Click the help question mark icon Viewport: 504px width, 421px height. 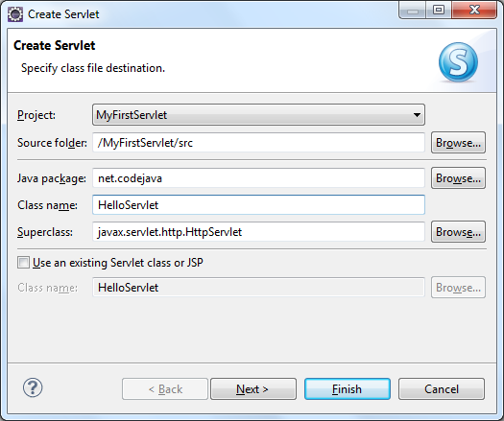tap(33, 387)
